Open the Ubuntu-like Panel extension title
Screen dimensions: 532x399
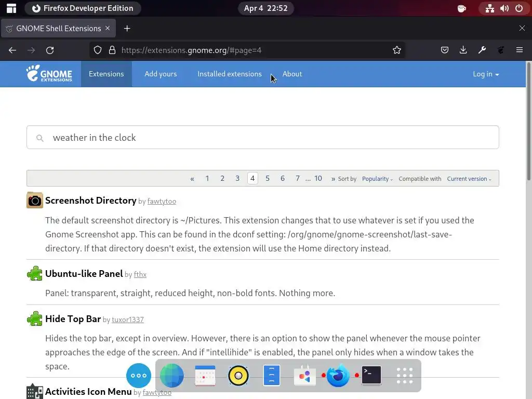click(84, 273)
